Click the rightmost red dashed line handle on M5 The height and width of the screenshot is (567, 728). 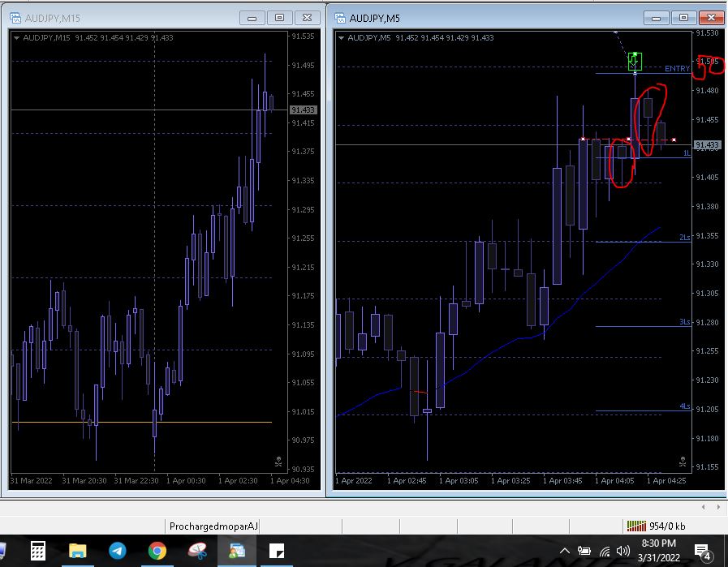coord(674,140)
